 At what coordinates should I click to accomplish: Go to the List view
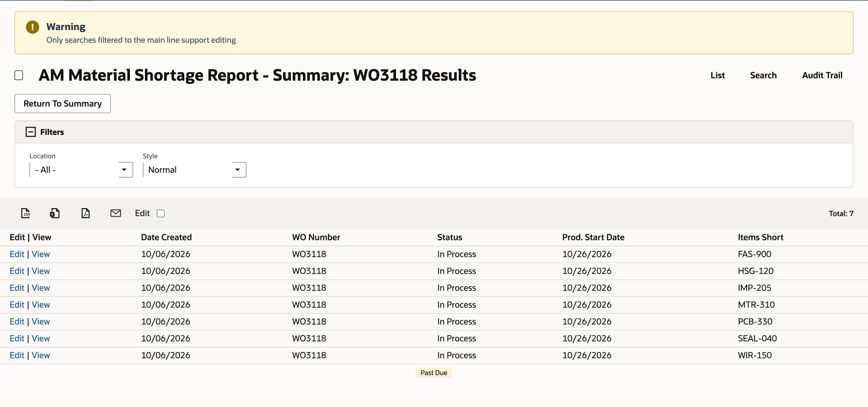coord(717,75)
